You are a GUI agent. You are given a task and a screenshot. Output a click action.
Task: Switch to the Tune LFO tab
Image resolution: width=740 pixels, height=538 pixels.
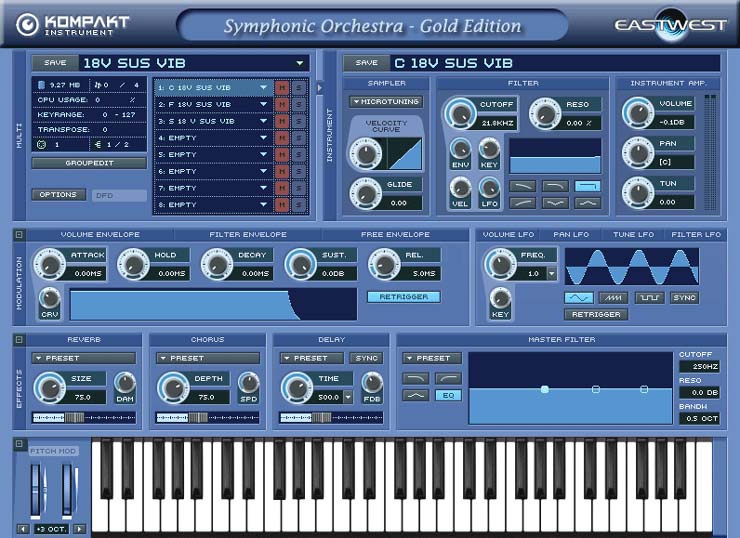click(x=633, y=235)
